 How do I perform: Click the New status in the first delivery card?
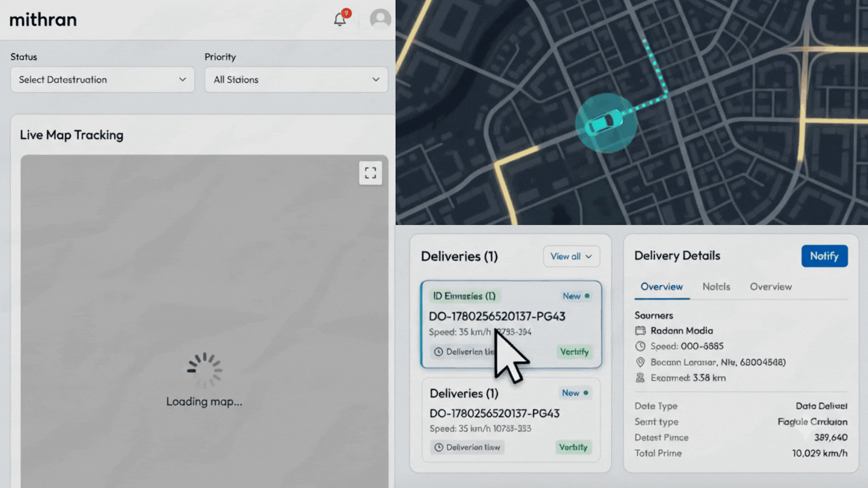(576, 296)
